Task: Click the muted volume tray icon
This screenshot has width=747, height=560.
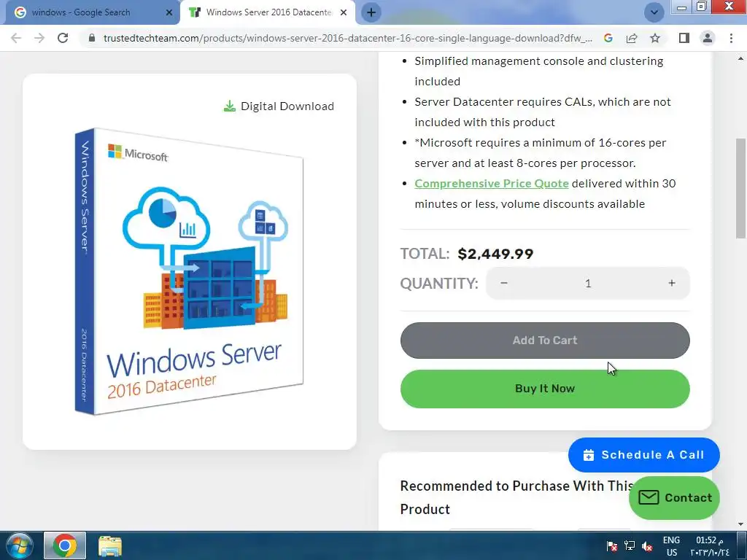Action: point(647,545)
